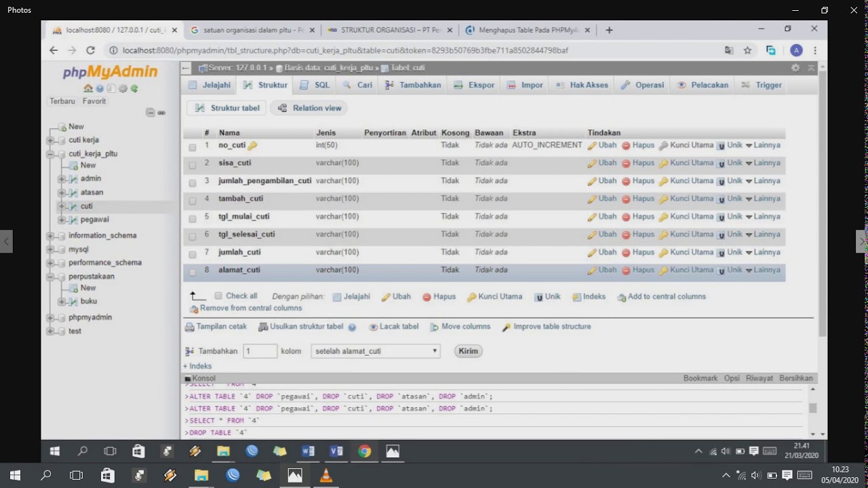Bookmark page with the star icon

point(747,50)
